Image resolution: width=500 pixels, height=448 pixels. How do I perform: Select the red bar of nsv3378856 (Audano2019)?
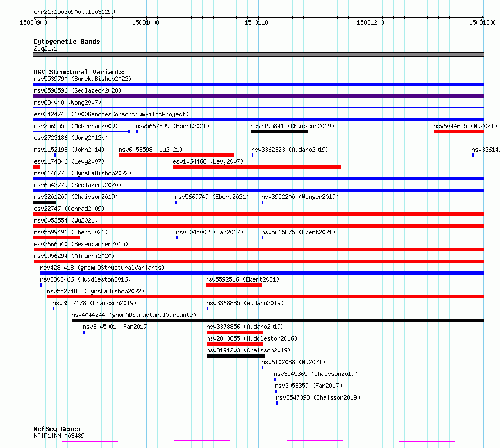click(235, 332)
